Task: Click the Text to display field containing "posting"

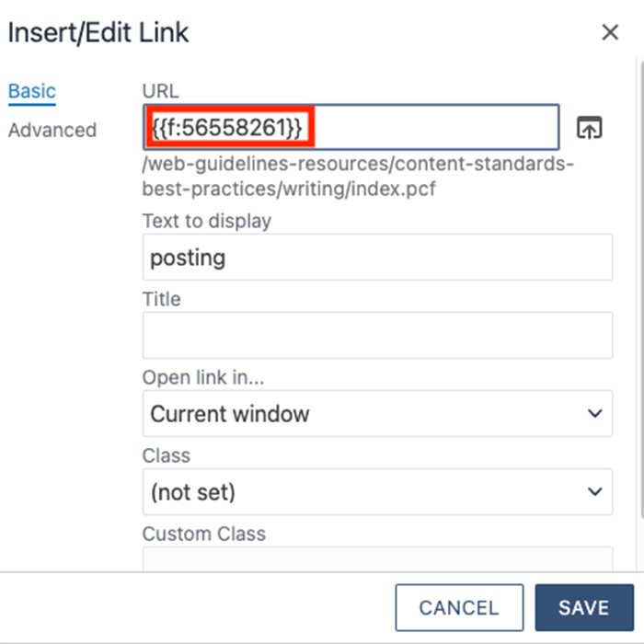Action: [377, 257]
